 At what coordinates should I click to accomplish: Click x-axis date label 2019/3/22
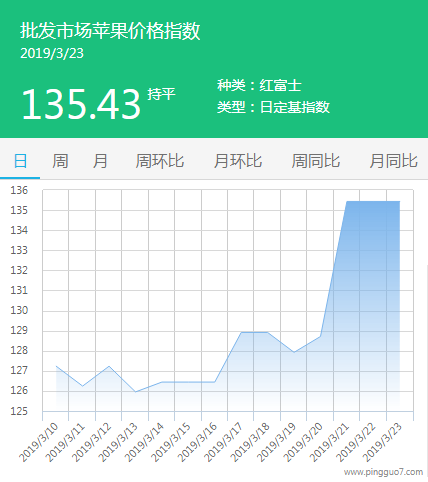point(356,442)
